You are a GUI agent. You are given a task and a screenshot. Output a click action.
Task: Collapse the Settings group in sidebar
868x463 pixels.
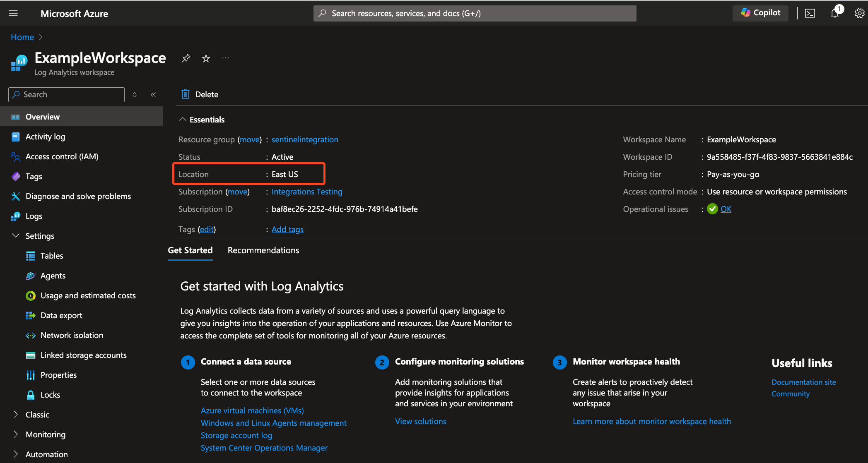click(x=16, y=235)
